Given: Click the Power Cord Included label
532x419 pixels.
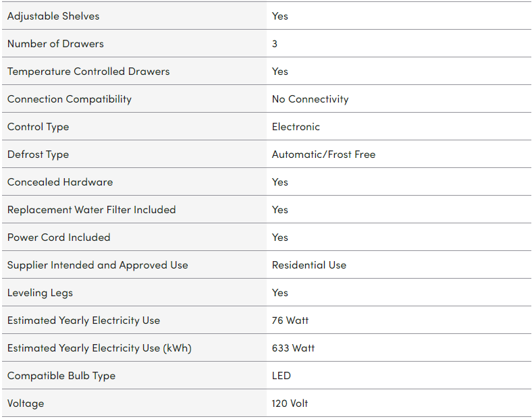Looking at the screenshot, I should pos(59,237).
